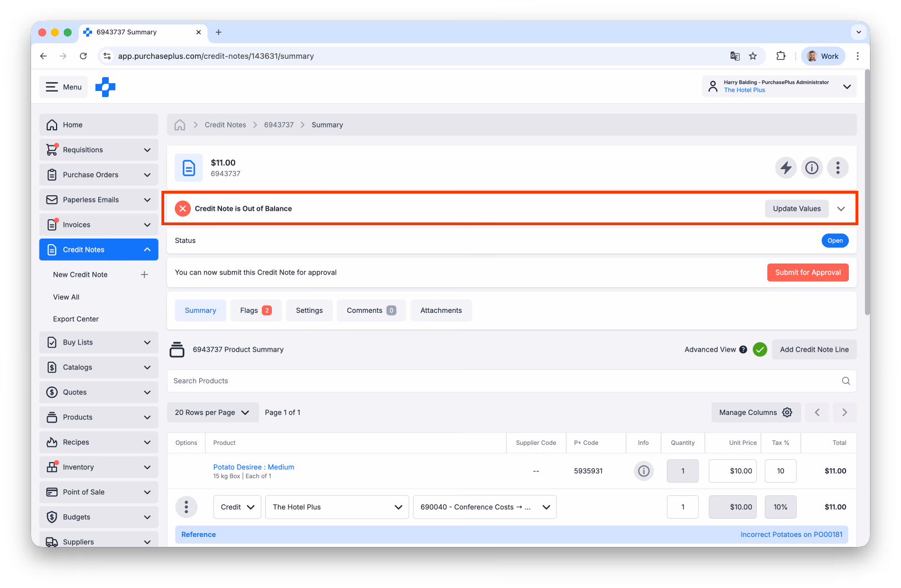Click the home breadcrumb icon
The image size is (901, 588).
click(180, 125)
